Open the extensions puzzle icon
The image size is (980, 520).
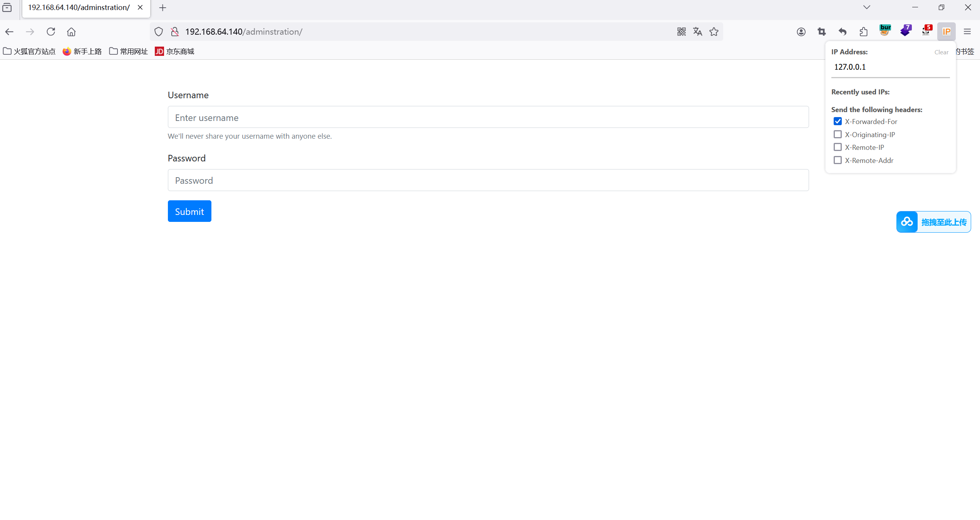coord(863,32)
